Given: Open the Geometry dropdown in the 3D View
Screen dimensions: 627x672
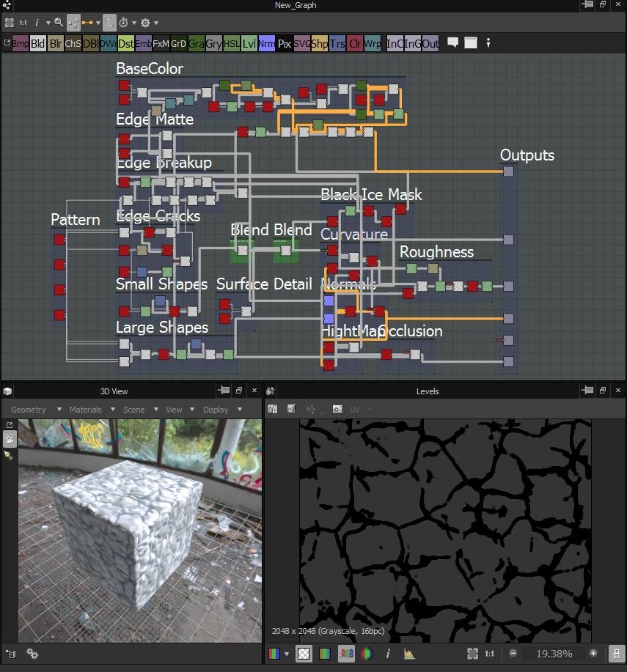Looking at the screenshot, I should click(x=28, y=410).
